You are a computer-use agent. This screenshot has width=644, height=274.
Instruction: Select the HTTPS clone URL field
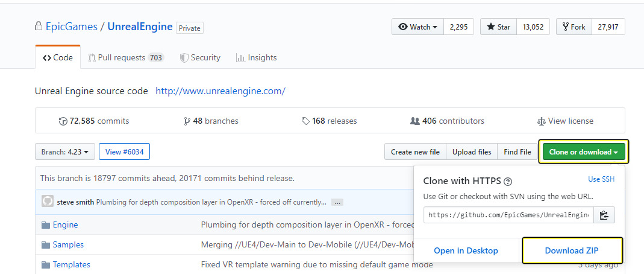(x=508, y=215)
